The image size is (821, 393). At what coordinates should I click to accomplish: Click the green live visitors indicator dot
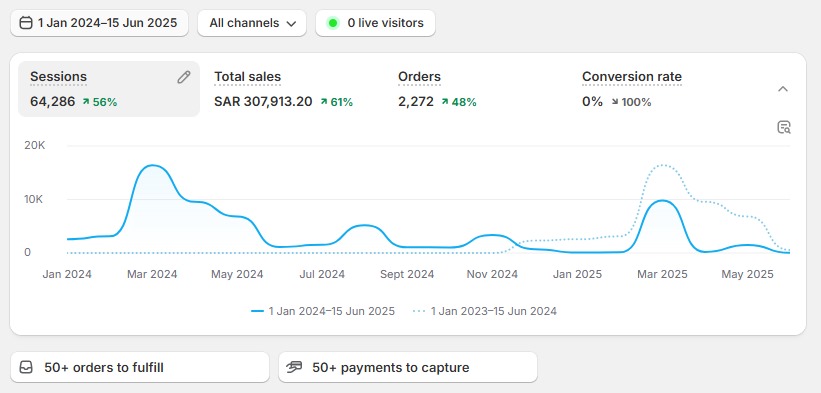click(x=332, y=23)
